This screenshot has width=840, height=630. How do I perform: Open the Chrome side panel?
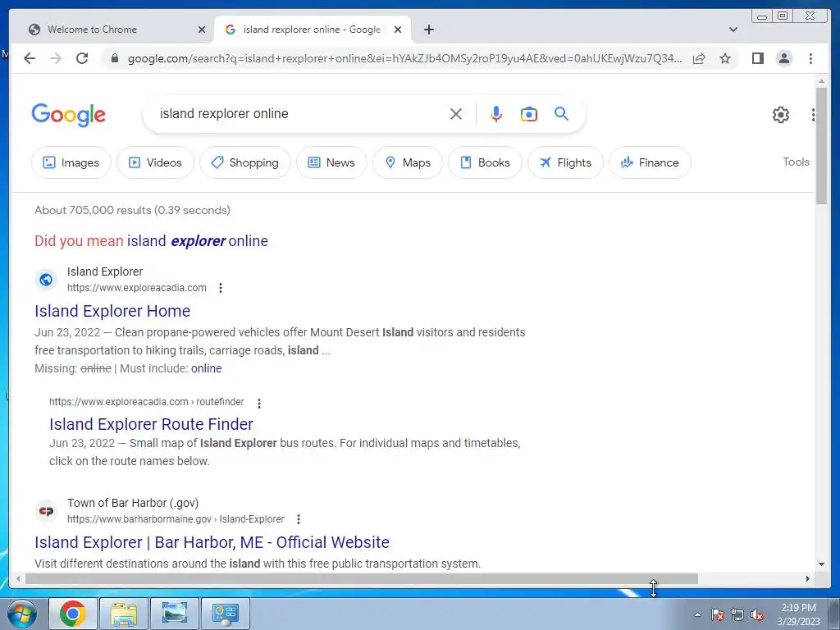tap(757, 58)
